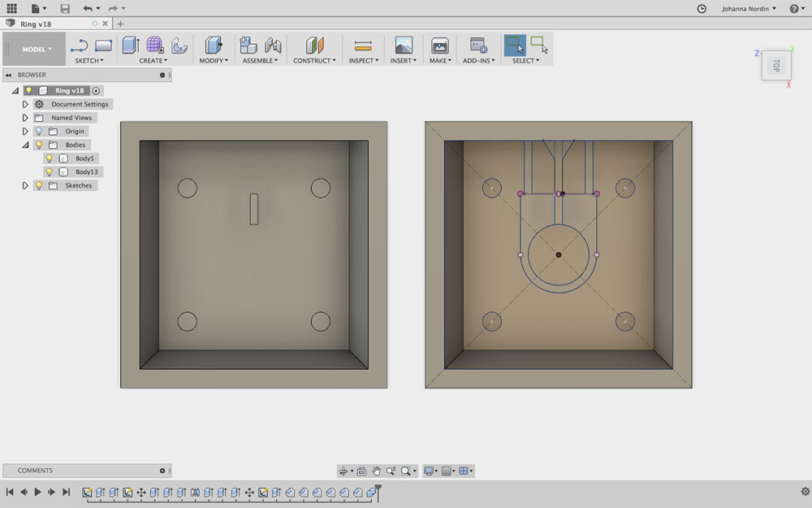Open the Help question mark dropdown
812x508 pixels.
[797, 8]
